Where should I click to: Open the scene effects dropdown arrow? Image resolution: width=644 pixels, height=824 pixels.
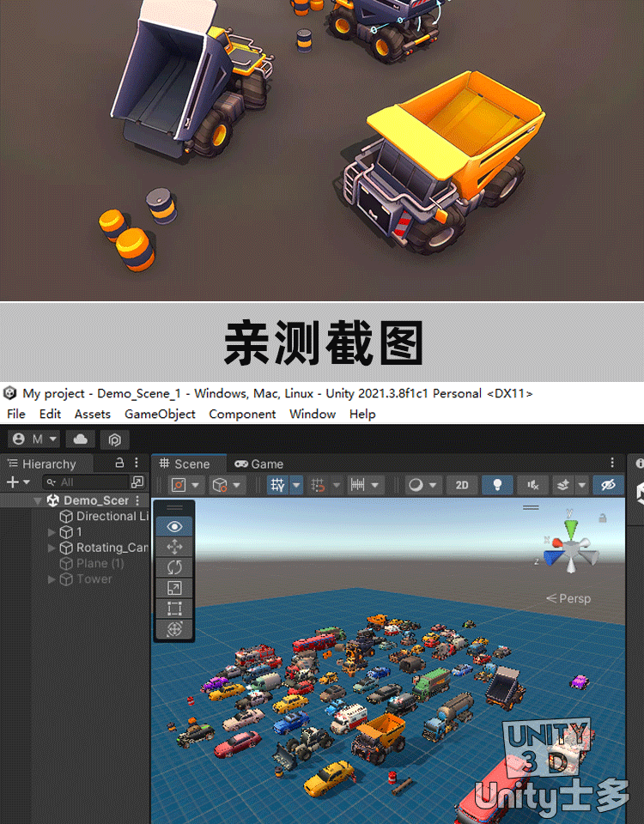tap(581, 485)
